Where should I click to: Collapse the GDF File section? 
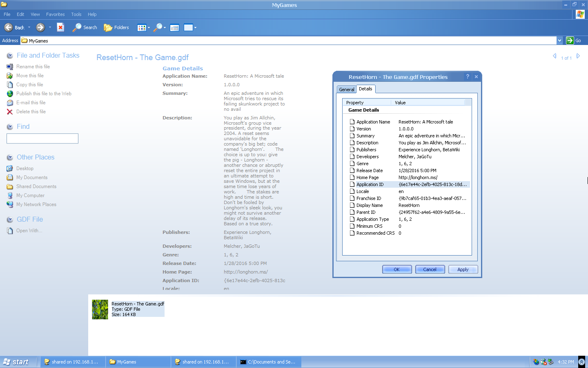pyautogui.click(x=10, y=220)
